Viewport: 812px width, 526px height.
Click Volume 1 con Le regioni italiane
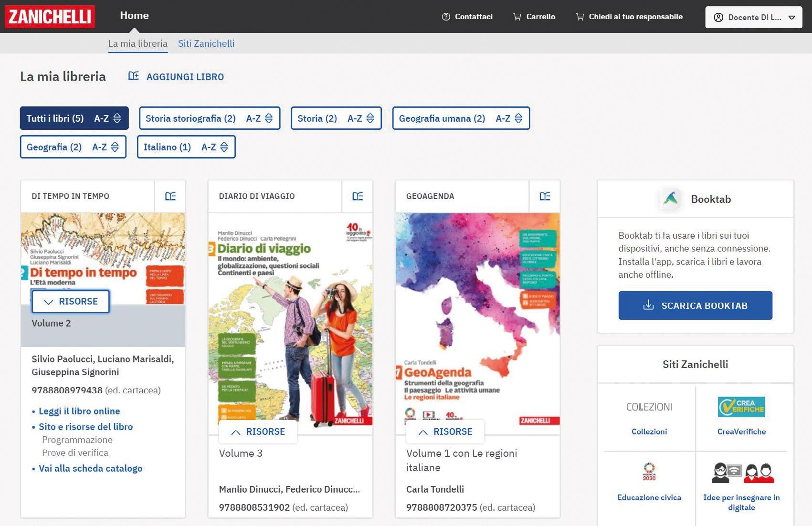click(461, 460)
